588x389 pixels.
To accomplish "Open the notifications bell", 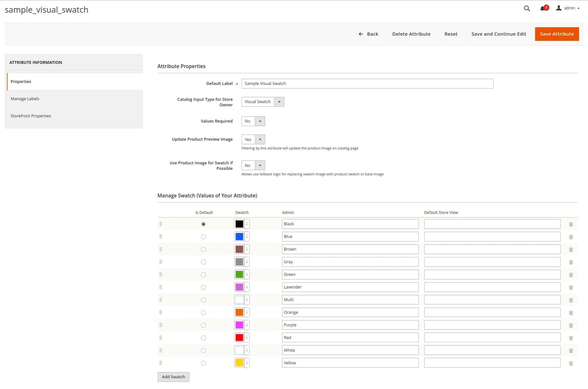I will [x=544, y=8].
